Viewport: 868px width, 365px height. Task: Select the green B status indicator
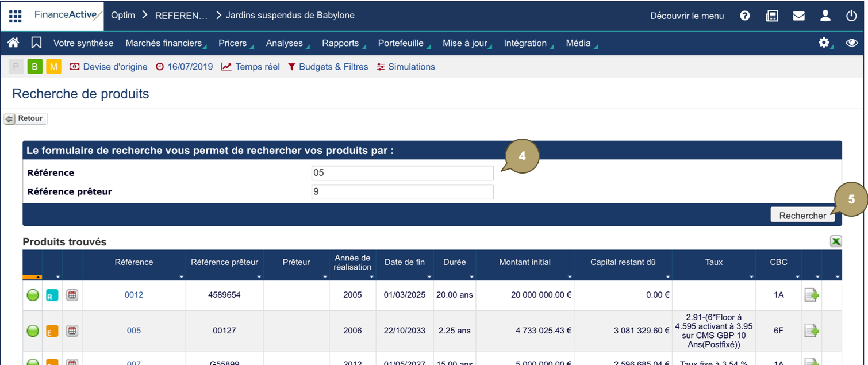pos(34,67)
